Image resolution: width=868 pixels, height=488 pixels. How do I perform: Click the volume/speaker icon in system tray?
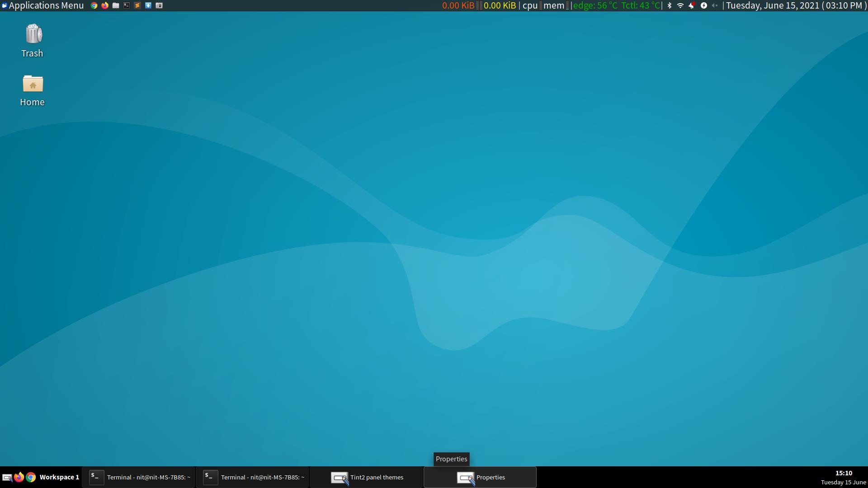click(714, 5)
